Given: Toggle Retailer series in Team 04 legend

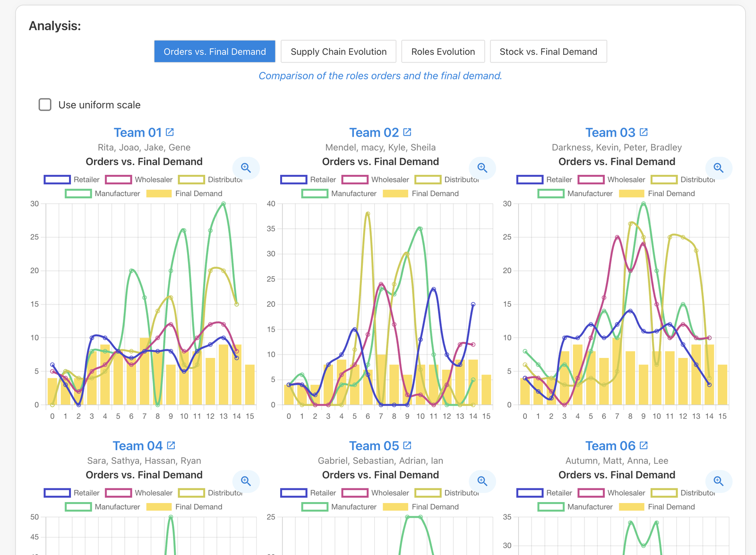Looking at the screenshot, I should point(72,493).
